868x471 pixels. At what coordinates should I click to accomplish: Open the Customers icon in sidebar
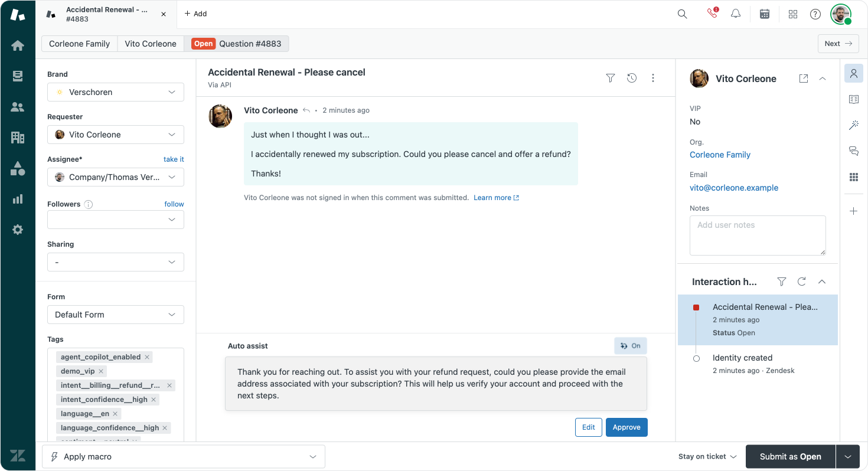tap(18, 107)
